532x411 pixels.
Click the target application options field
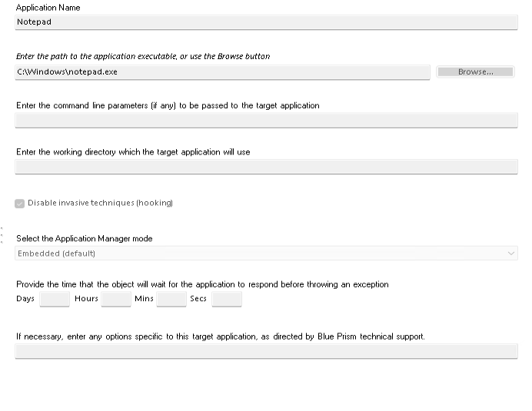click(x=266, y=351)
